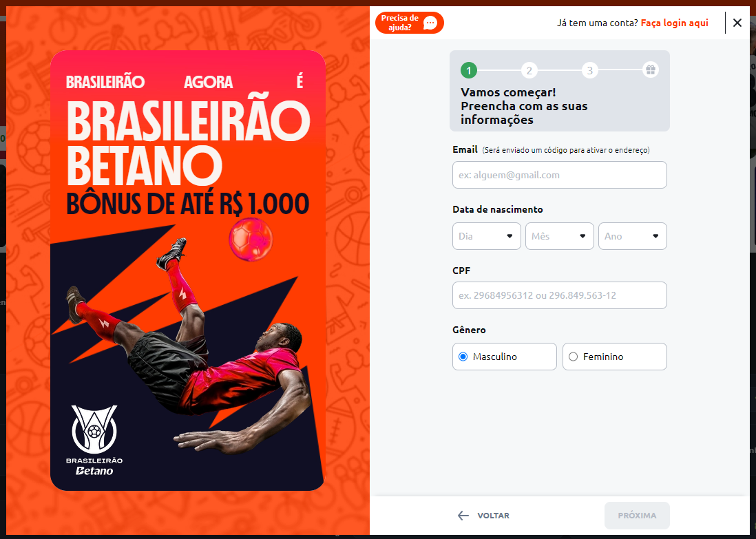This screenshot has width=756, height=539.
Task: Click the Brasileirão Betano trophy logo
Action: pyautogui.click(x=94, y=440)
